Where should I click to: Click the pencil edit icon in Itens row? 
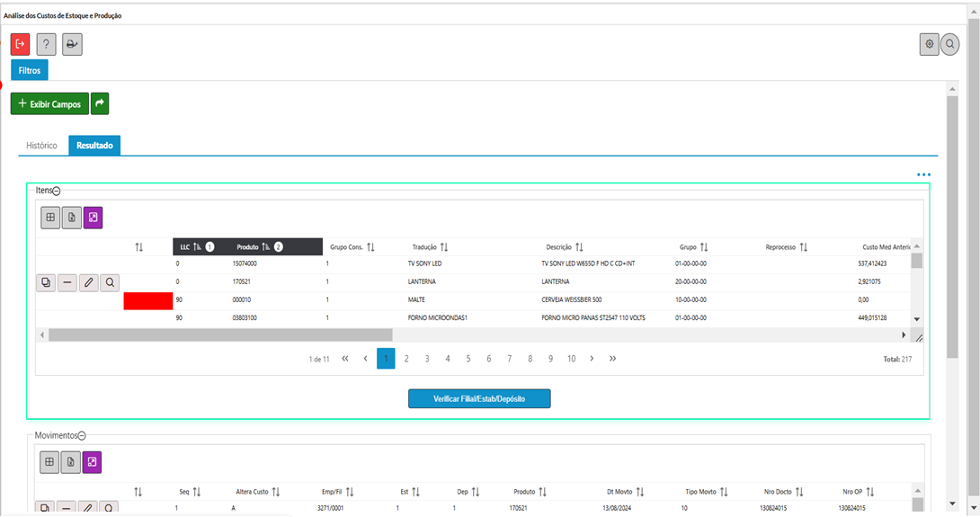click(88, 282)
